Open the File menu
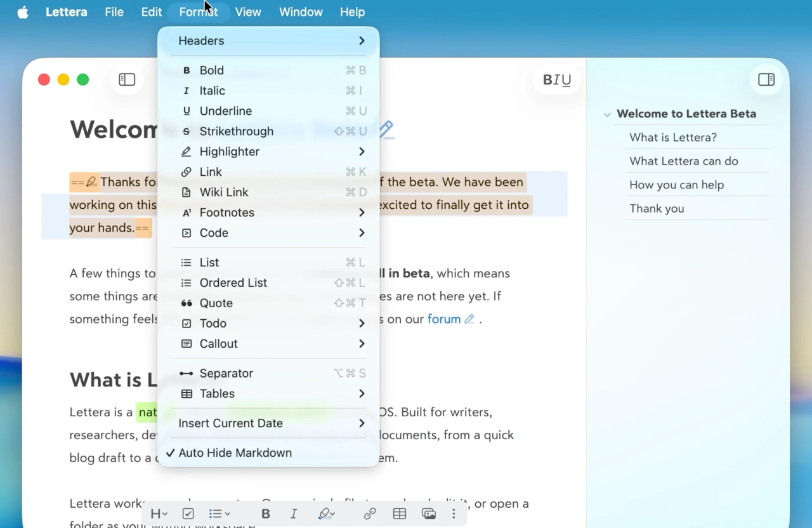The width and height of the screenshot is (812, 528). pos(114,12)
